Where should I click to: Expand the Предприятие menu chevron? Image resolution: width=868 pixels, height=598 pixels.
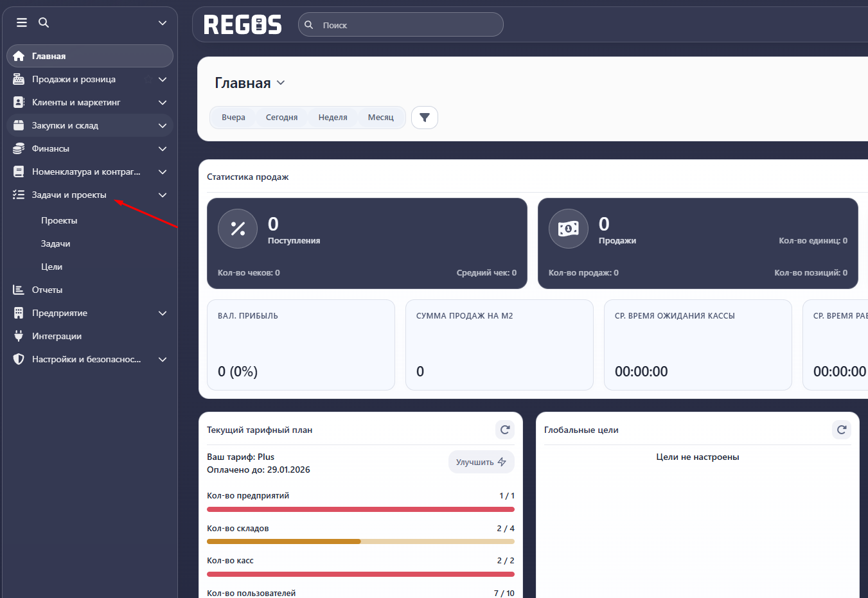[x=163, y=313]
